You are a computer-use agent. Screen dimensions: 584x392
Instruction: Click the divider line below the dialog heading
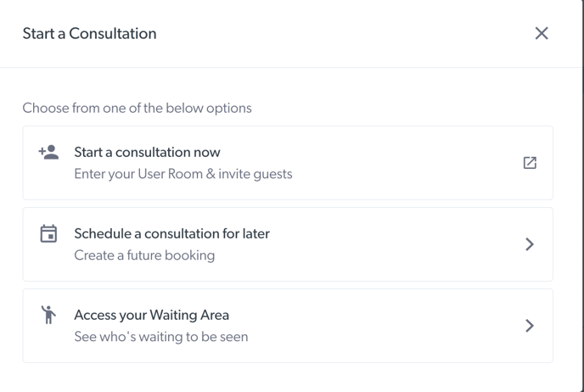pos(291,67)
